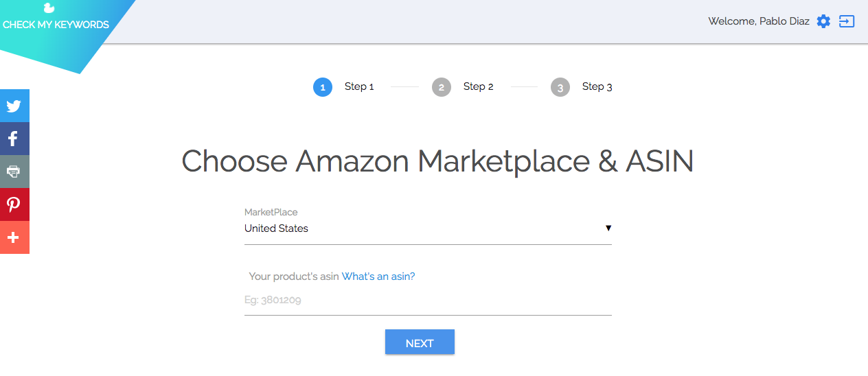Go to Step 1 circle

point(323,87)
